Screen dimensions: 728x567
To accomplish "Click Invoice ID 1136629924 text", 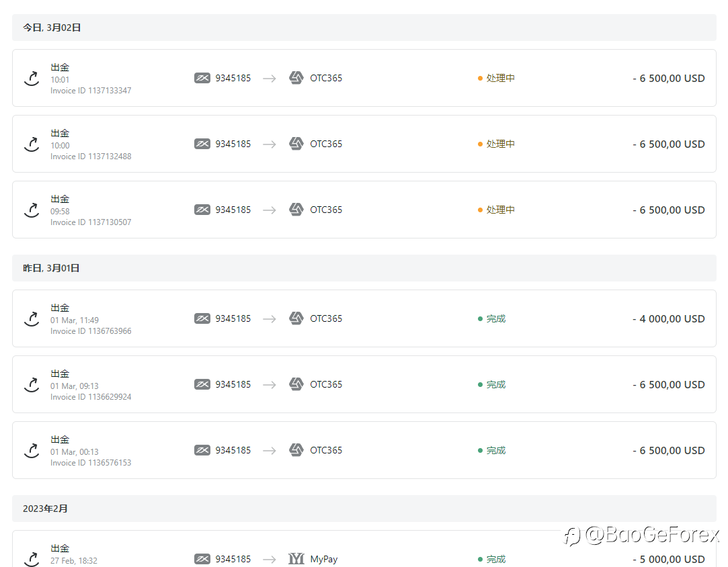I will (x=91, y=397).
